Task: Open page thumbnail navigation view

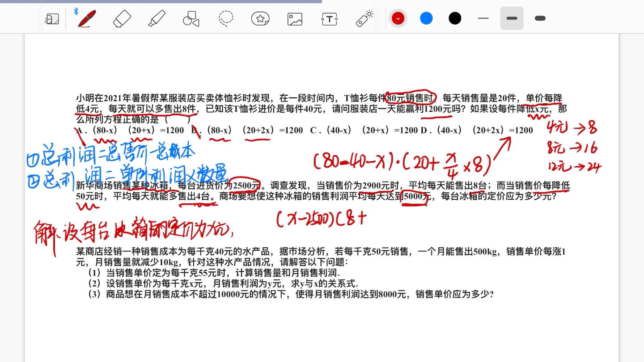Action: pos(52,18)
